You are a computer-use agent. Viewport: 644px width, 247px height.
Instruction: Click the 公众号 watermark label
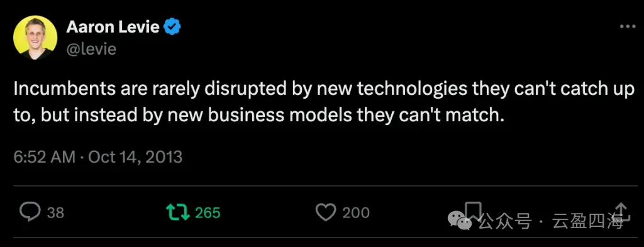pyautogui.click(x=504, y=222)
